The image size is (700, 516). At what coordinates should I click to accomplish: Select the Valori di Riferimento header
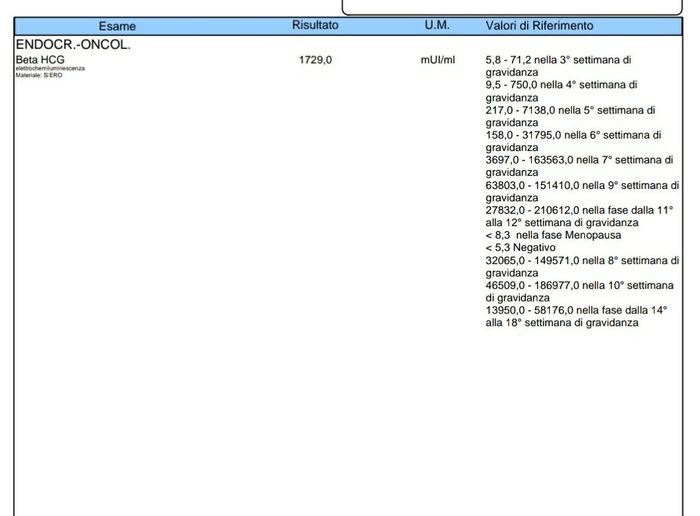(x=539, y=25)
